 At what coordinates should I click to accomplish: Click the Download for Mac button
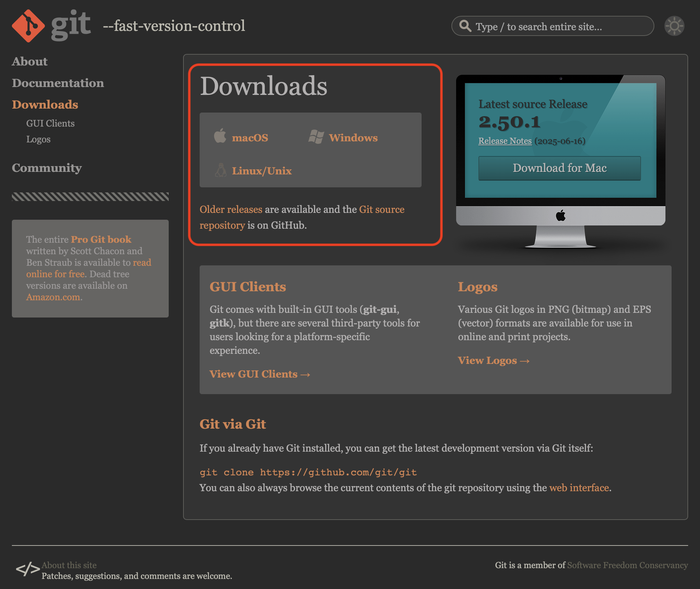[x=559, y=168]
